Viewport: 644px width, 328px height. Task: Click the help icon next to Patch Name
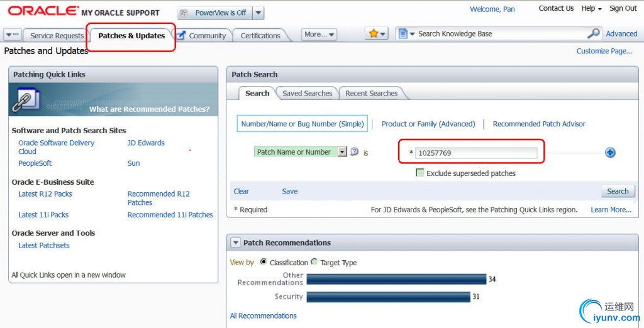tap(355, 151)
